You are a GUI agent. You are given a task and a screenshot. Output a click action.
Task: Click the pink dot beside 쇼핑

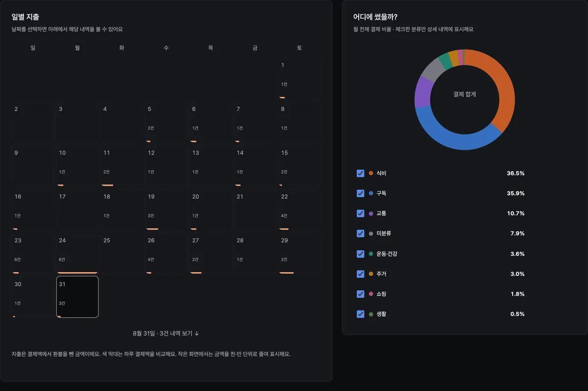[371, 294]
